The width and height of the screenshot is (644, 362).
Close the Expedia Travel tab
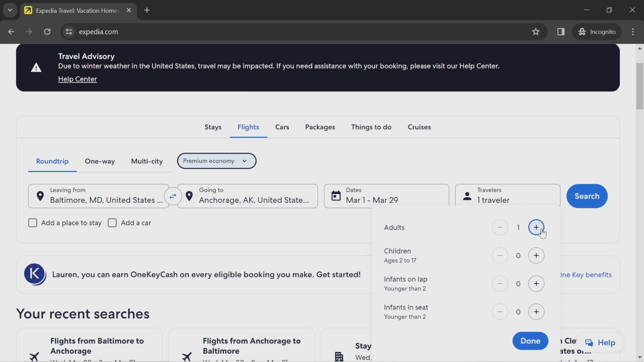coord(129,10)
